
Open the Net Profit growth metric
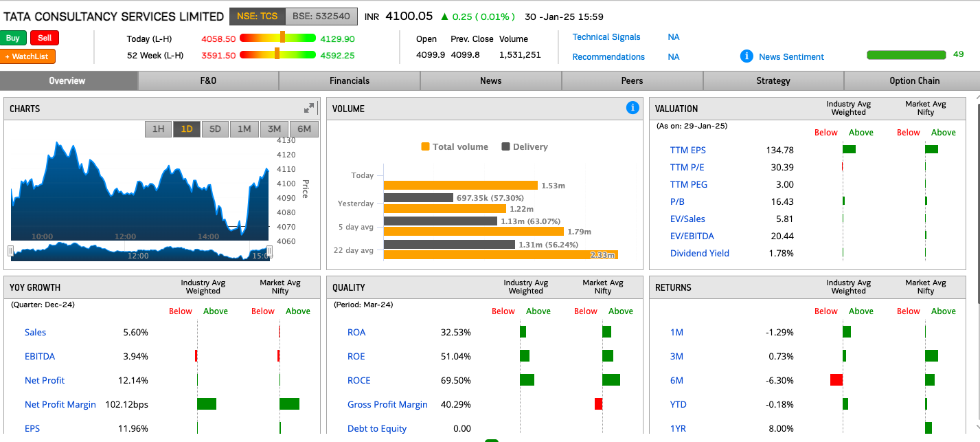(45, 380)
